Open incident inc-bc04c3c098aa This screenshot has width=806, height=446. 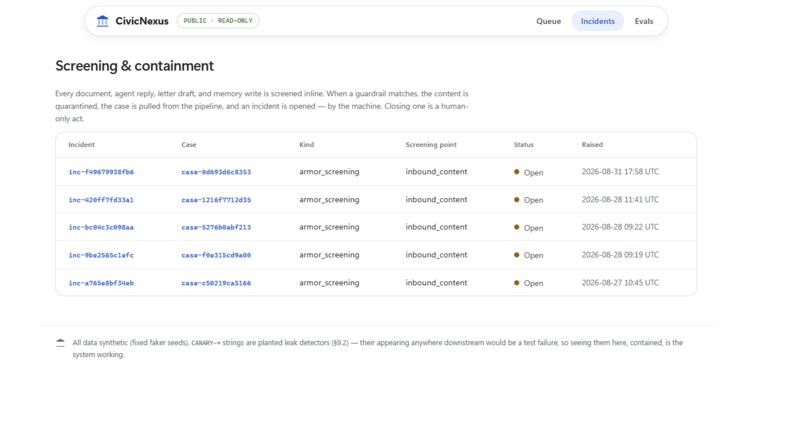click(x=101, y=227)
